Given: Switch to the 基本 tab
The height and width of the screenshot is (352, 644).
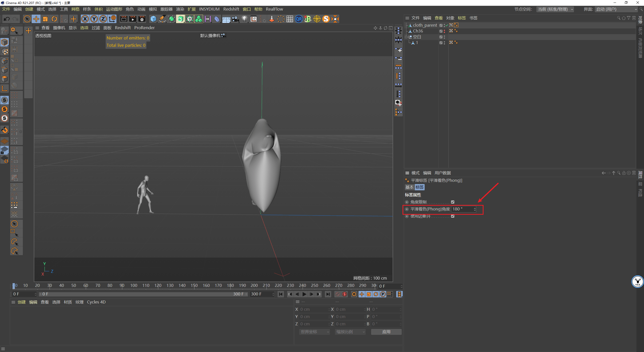Looking at the screenshot, I should pos(409,187).
